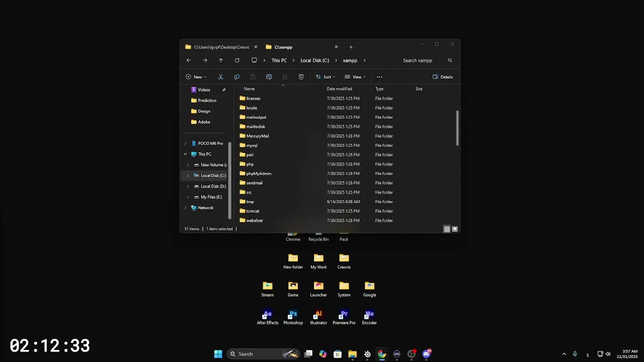Click the microphone icon in system tray
The height and width of the screenshot is (362, 644).
tap(575, 354)
